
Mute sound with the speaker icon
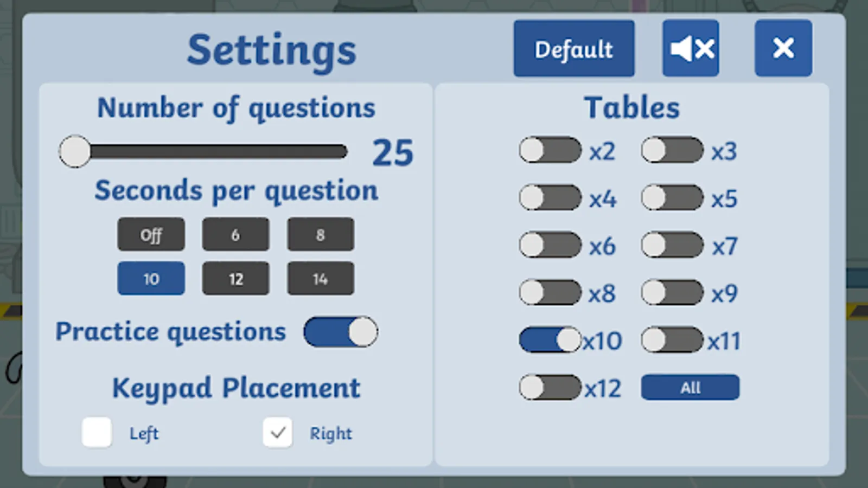tap(691, 49)
